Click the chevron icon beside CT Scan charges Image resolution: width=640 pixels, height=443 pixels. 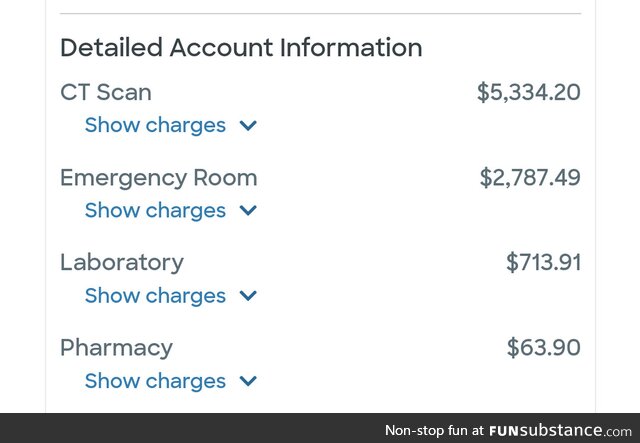pos(249,126)
